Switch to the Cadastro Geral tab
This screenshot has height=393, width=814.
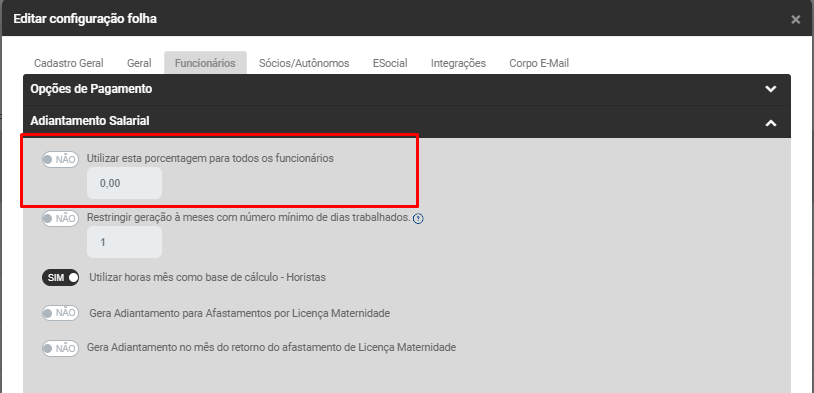tap(69, 63)
